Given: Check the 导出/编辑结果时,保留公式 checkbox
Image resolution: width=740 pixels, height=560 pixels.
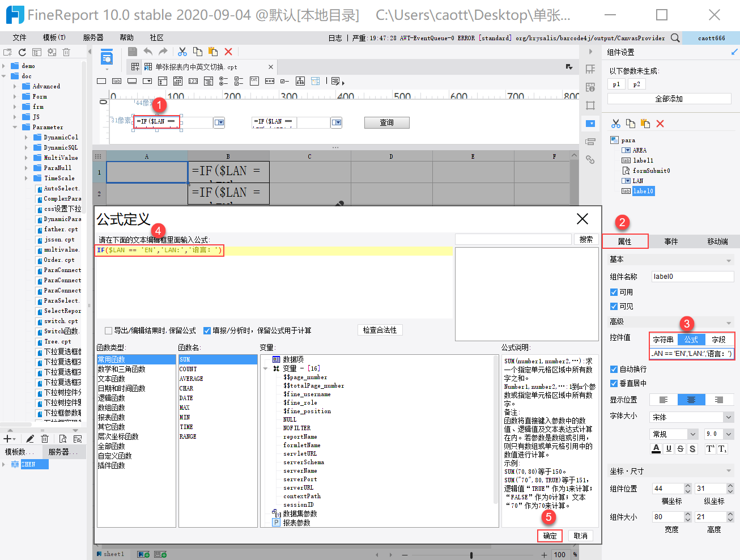Looking at the screenshot, I should 108,330.
